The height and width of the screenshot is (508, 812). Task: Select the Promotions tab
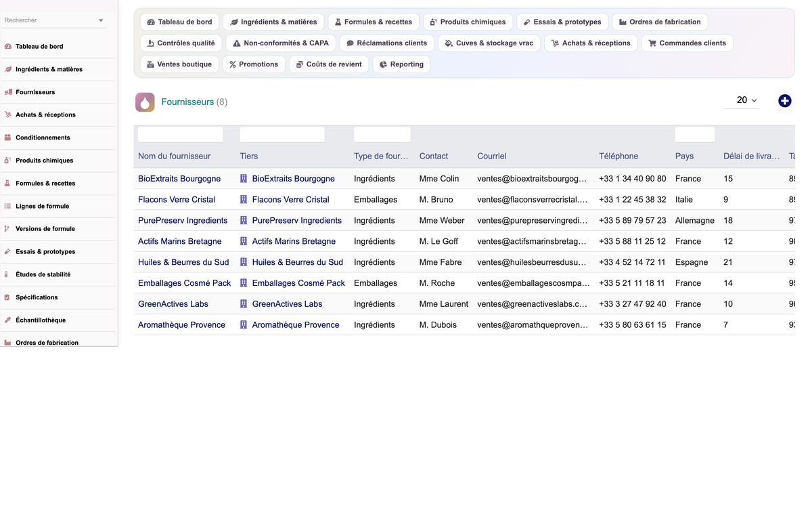click(254, 64)
